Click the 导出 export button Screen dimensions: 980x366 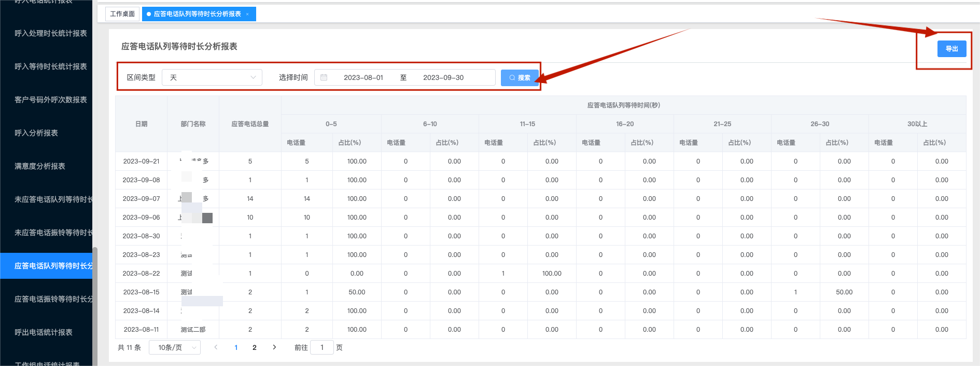[951, 49]
